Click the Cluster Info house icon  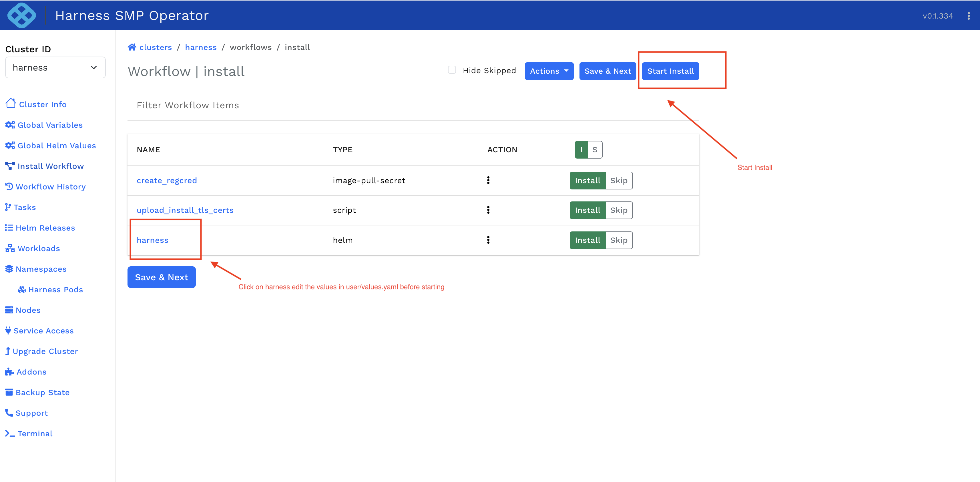point(11,103)
